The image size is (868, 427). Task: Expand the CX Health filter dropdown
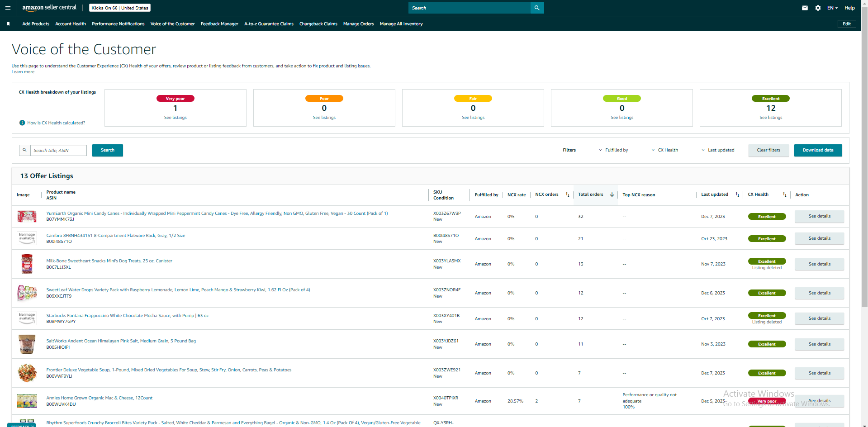click(665, 150)
